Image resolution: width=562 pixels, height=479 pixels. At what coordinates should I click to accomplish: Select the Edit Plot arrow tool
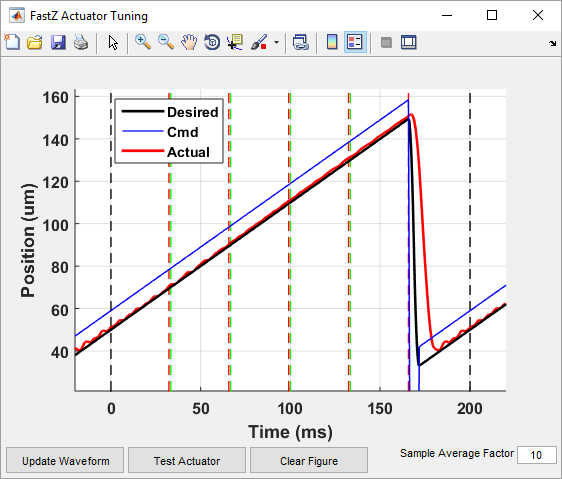(113, 42)
